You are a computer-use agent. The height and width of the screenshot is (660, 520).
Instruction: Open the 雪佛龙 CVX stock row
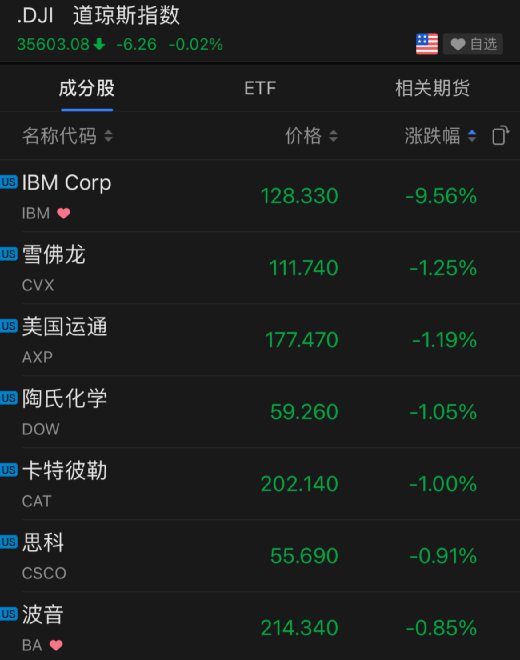(260, 268)
